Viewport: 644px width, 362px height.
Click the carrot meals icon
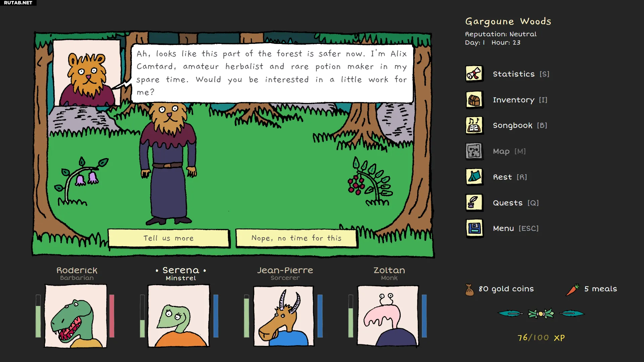point(573,290)
